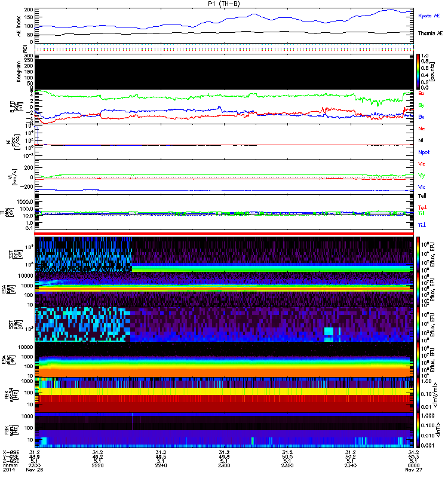
Task: Click the FBK mV/m color bar
Action: coord(418,395)
